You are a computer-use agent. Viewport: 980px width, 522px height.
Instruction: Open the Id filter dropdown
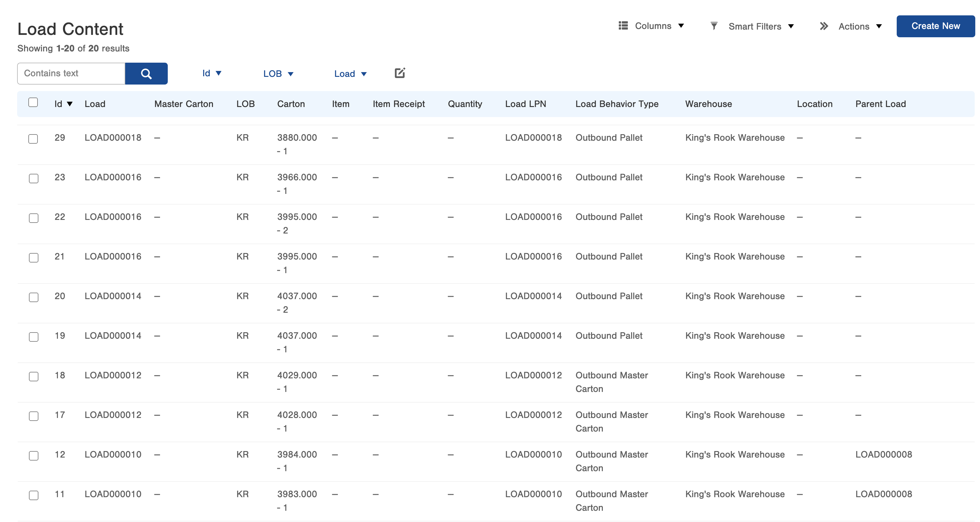211,73
